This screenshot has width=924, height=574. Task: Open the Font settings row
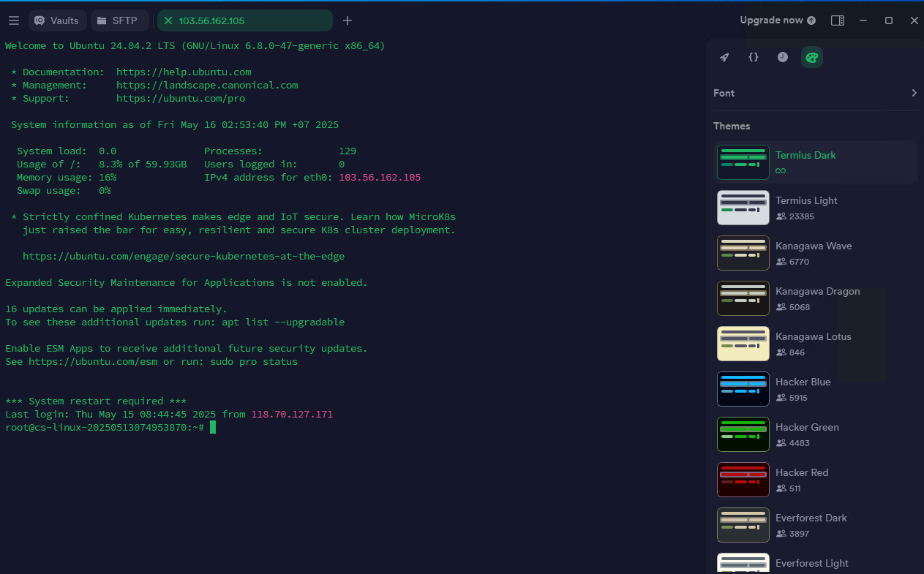point(816,93)
